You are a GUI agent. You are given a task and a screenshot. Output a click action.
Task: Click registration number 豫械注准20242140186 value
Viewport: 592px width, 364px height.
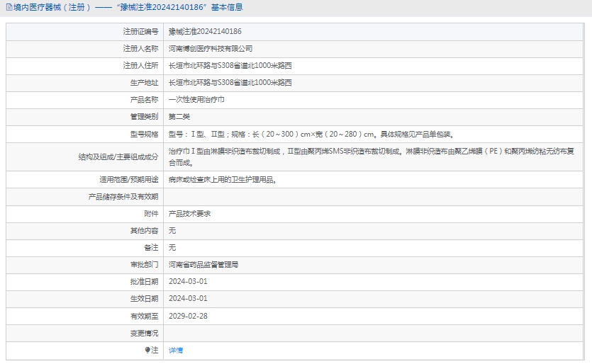(x=205, y=32)
